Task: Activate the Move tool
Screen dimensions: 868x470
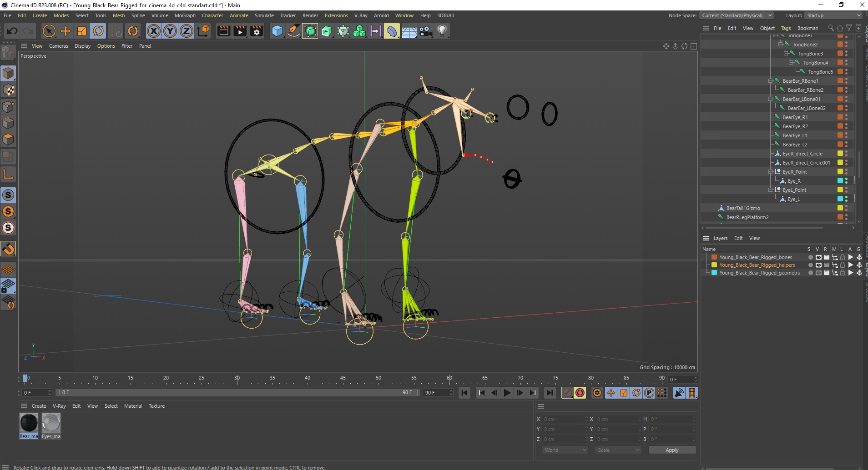Action: click(66, 31)
